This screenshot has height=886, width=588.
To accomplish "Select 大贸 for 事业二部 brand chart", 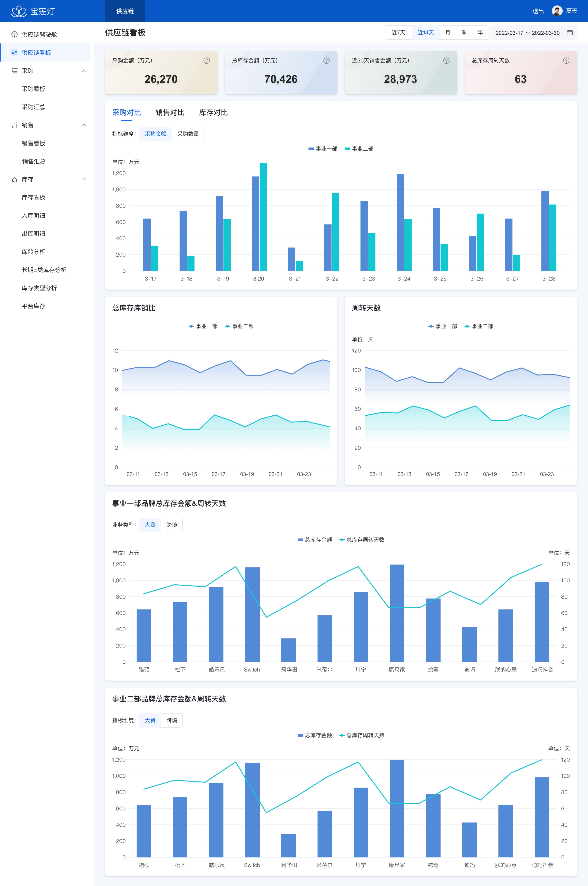I will [150, 720].
